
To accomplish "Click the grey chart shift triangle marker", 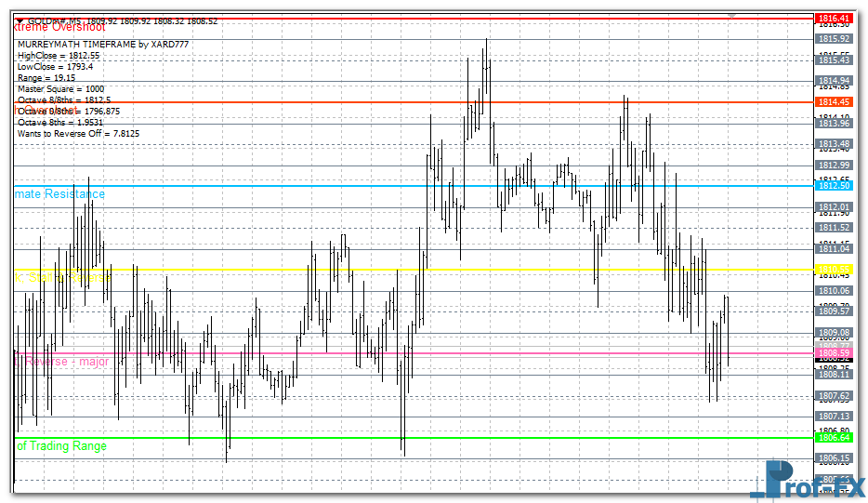I will pyautogui.click(x=732, y=15).
